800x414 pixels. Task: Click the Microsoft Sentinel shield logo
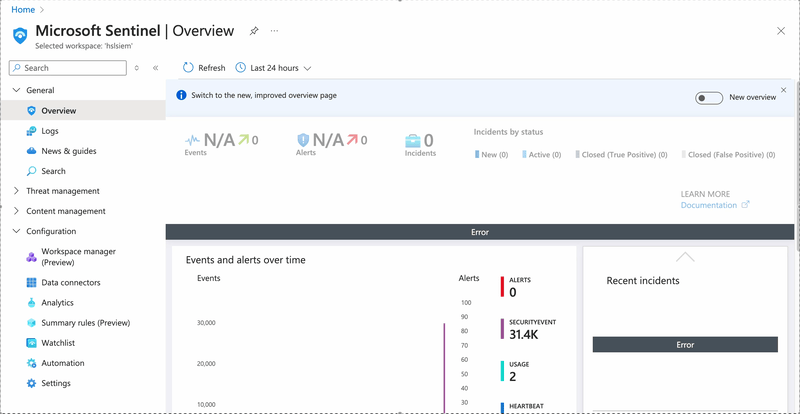20,35
